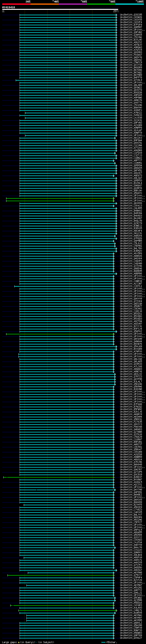Screen dimensions: 146x644
Task: Open hit label UniRef100_Q75CY7
Action: [131, 575]
